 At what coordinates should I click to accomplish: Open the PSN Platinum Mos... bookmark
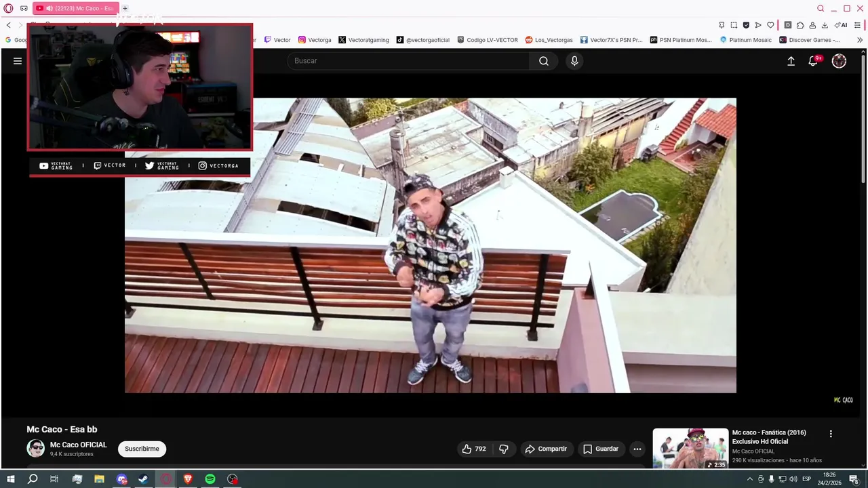[x=681, y=40]
